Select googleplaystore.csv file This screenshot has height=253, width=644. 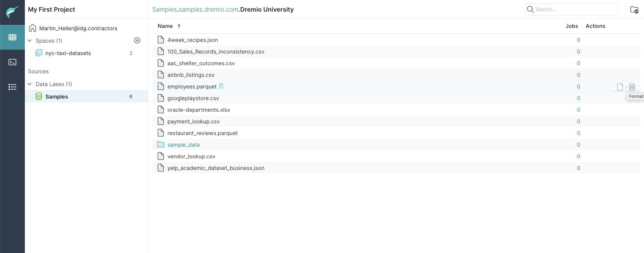(x=193, y=98)
